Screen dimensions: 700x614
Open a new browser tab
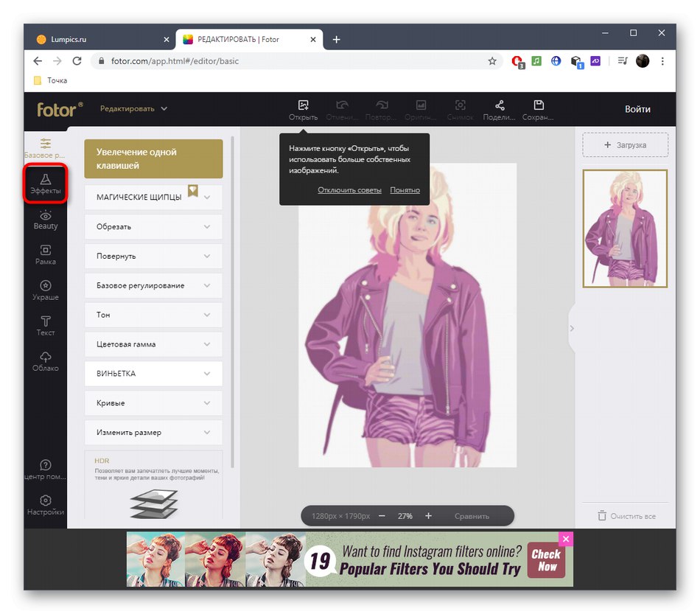point(336,40)
